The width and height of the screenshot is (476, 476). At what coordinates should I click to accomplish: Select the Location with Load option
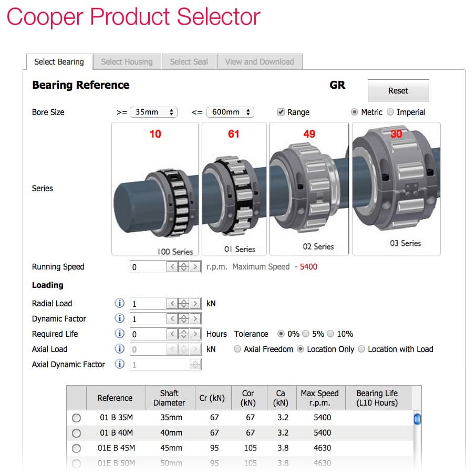click(x=361, y=349)
